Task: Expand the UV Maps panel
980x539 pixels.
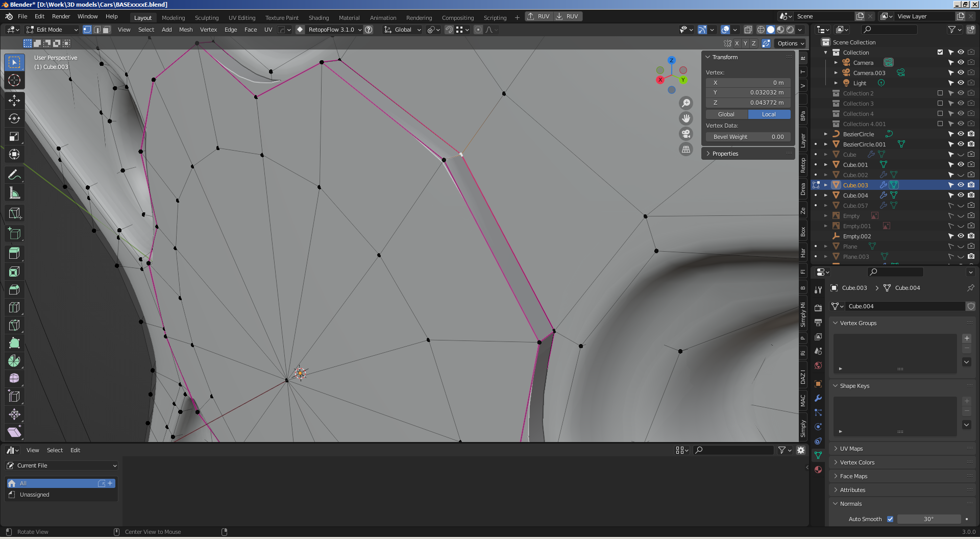Action: pyautogui.click(x=851, y=449)
